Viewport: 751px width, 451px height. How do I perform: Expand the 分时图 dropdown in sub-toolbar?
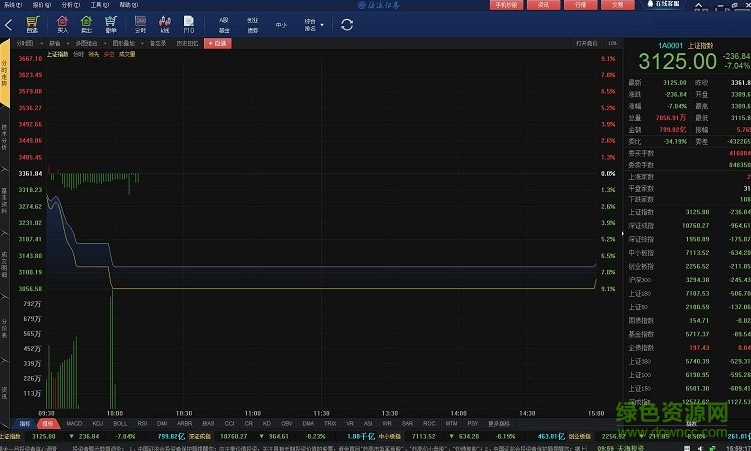[25, 43]
